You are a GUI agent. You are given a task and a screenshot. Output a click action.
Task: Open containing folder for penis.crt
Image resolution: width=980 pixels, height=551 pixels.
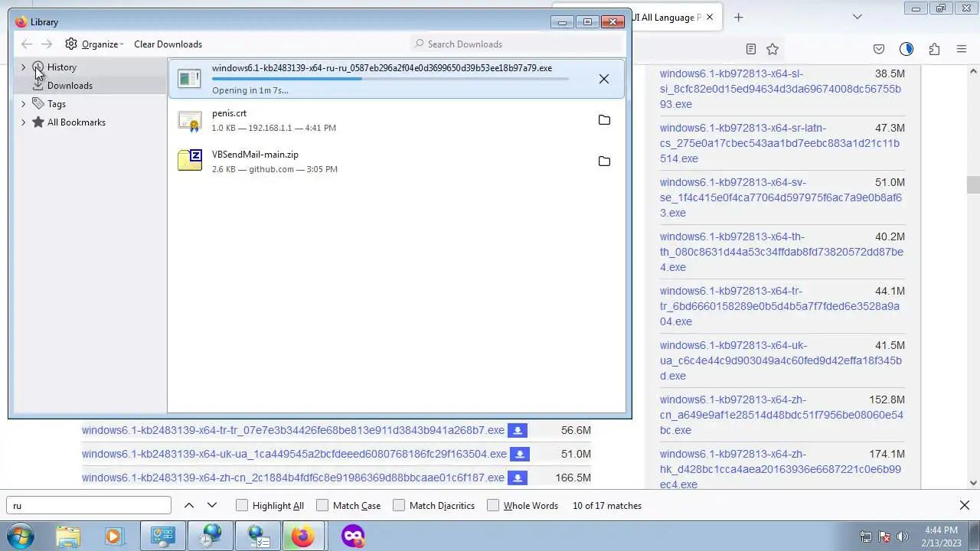coord(604,120)
